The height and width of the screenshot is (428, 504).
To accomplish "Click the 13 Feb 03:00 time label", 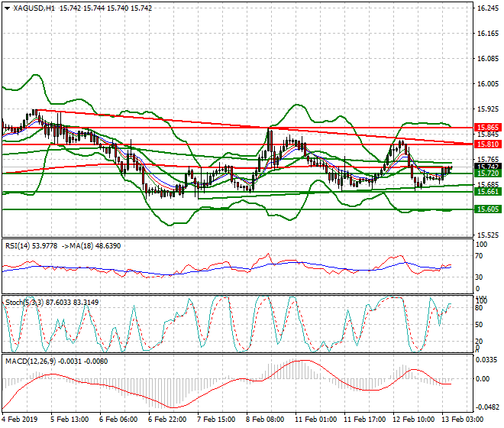I will coord(462,420).
